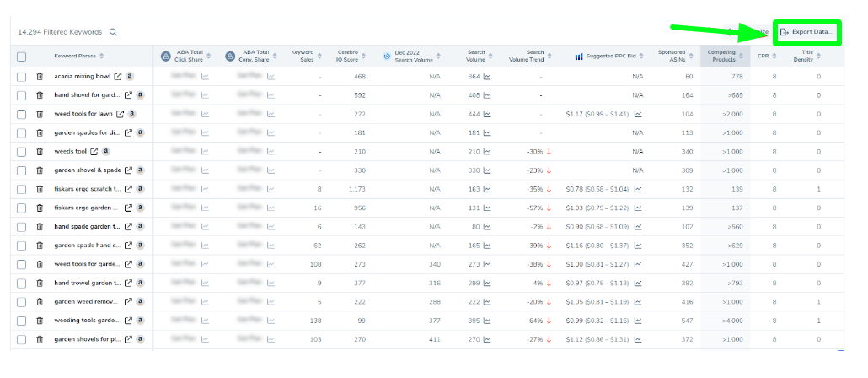
Task: Open weeds tool external link icon
Action: pos(94,151)
